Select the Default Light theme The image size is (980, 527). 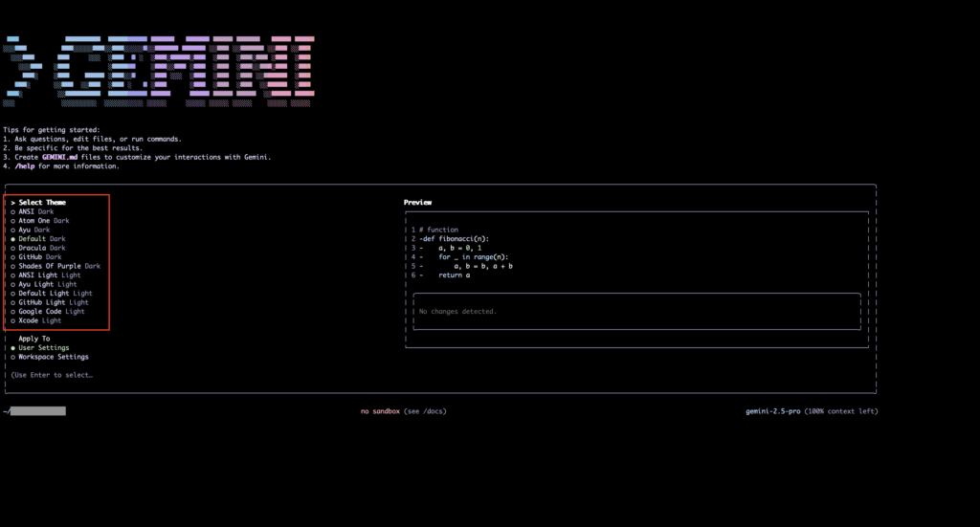52,293
